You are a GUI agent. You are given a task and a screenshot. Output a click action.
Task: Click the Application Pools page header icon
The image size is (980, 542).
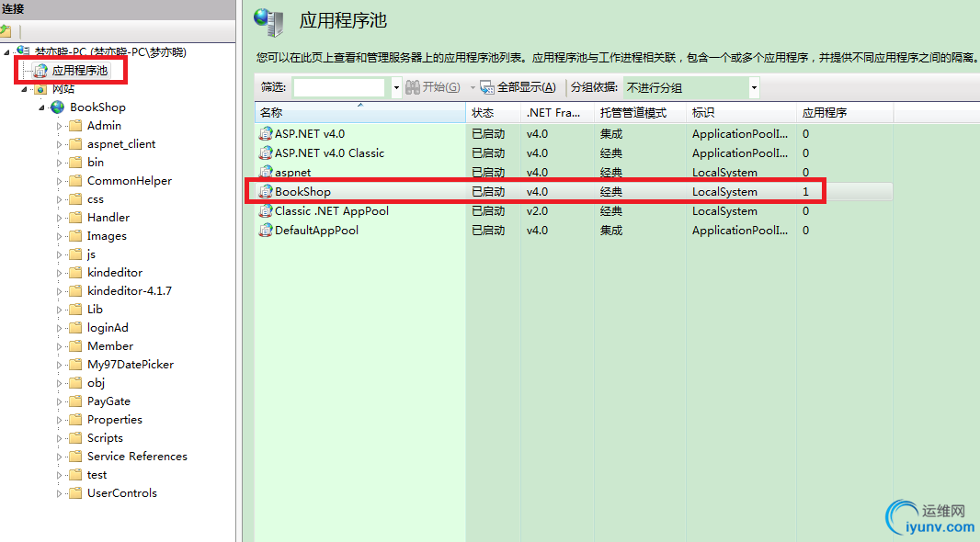[267, 20]
